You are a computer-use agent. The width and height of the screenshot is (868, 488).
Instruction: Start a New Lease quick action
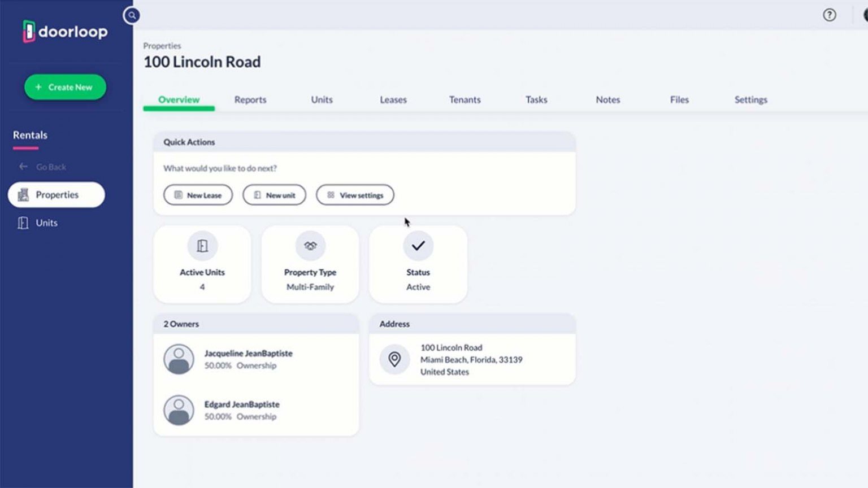coord(198,195)
